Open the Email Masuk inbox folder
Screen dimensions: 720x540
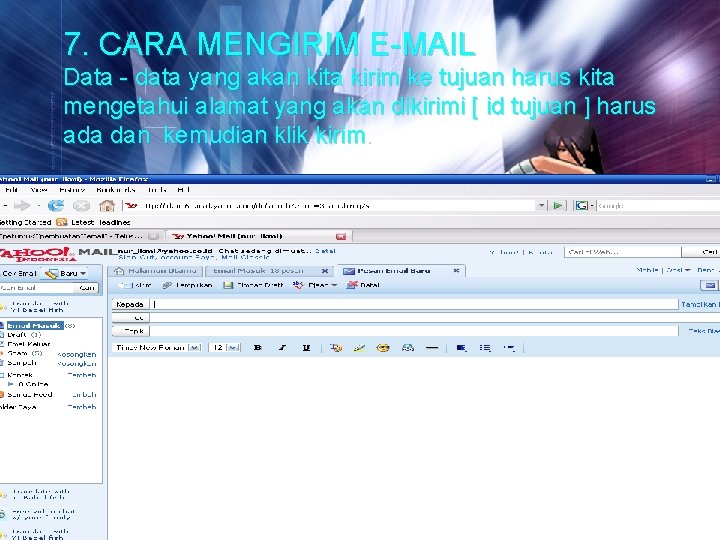[34, 326]
